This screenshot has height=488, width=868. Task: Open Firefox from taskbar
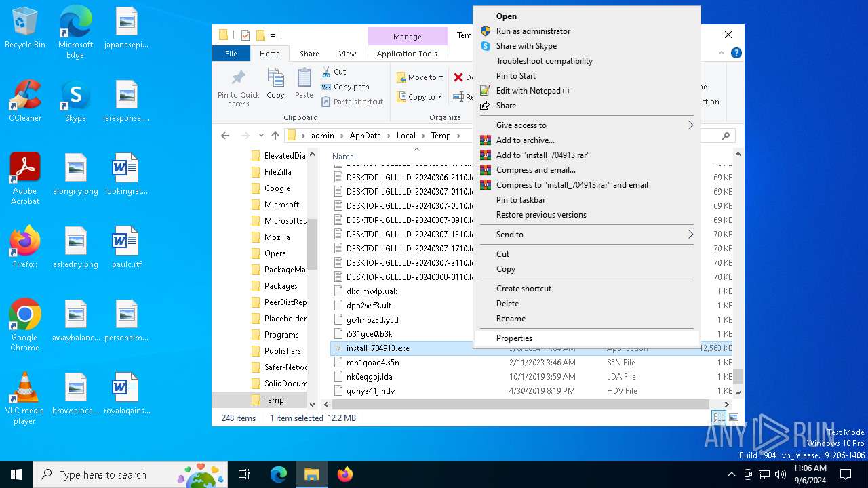coord(344,474)
